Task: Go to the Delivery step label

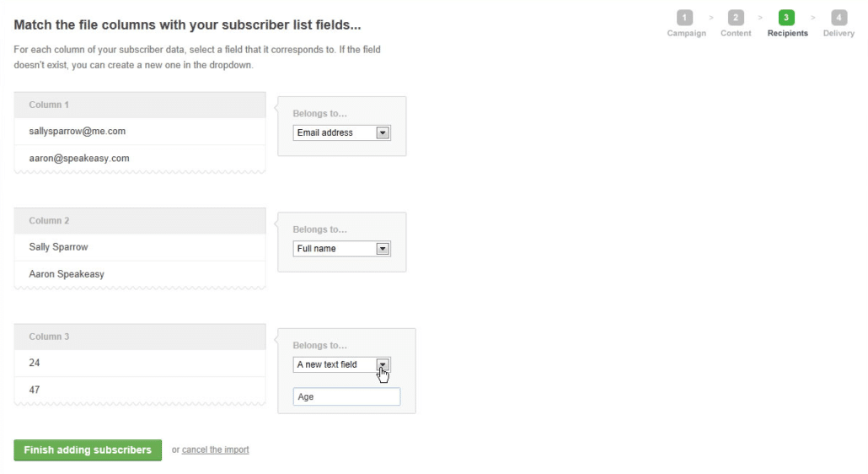Action: (839, 33)
